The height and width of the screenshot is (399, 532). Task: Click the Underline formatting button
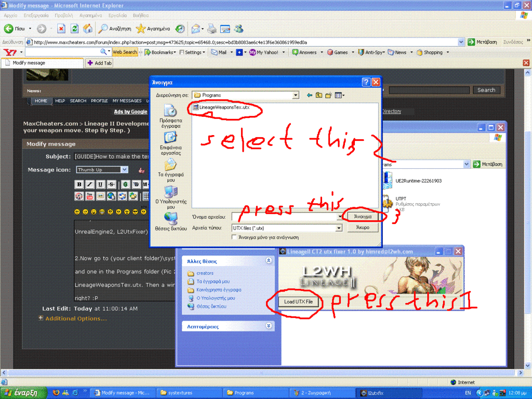(x=100, y=184)
